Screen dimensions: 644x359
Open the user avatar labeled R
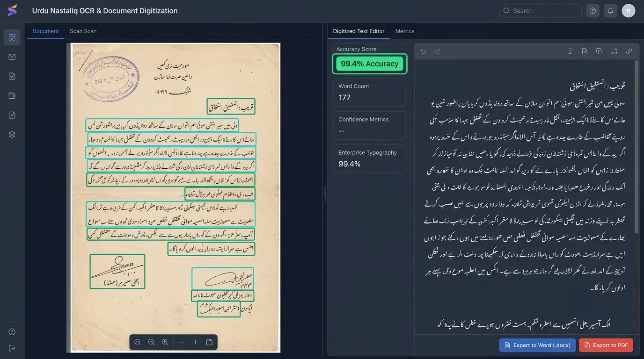(x=629, y=11)
